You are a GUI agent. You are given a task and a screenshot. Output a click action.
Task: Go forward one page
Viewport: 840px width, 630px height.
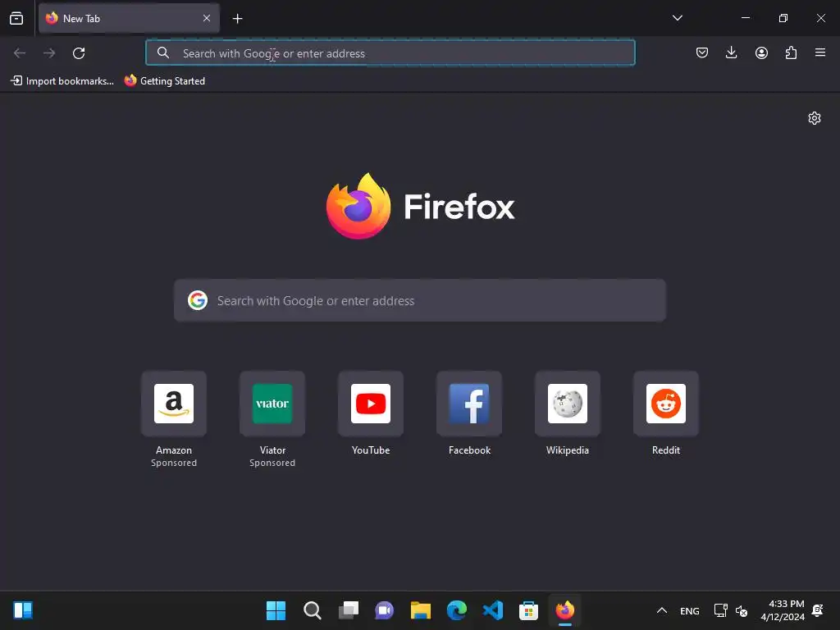49,53
